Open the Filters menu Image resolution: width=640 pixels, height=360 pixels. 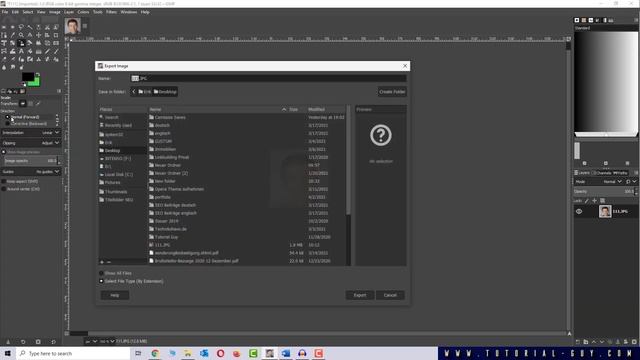pyautogui.click(x=111, y=12)
